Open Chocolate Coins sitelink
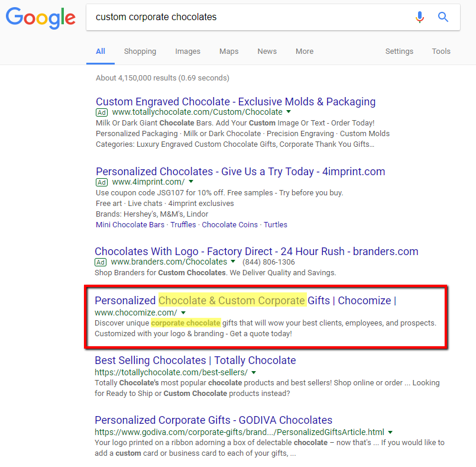Viewport: 476px width, 467px height. point(230,224)
